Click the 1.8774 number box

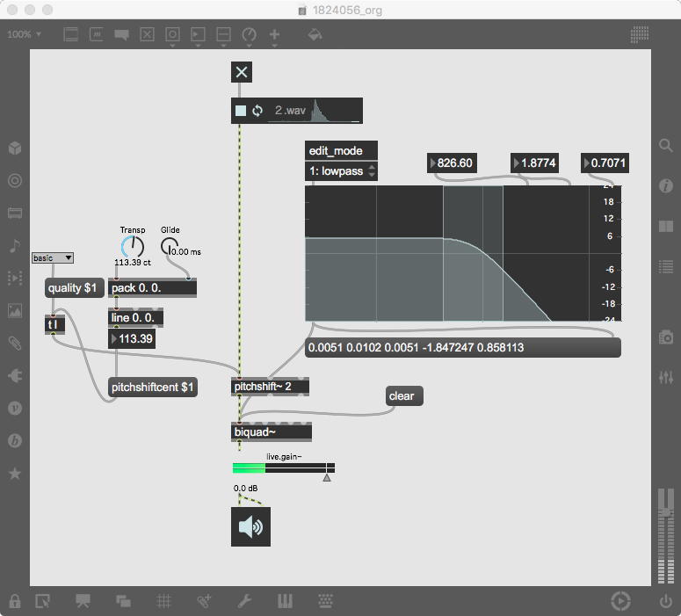(x=534, y=163)
